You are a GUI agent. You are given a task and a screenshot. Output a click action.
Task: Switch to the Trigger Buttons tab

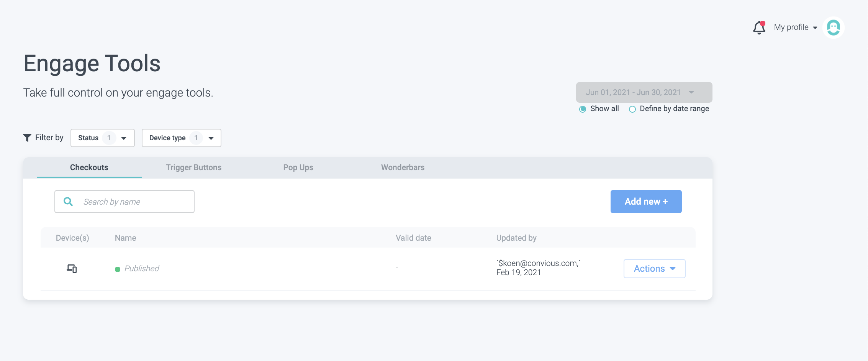click(193, 167)
